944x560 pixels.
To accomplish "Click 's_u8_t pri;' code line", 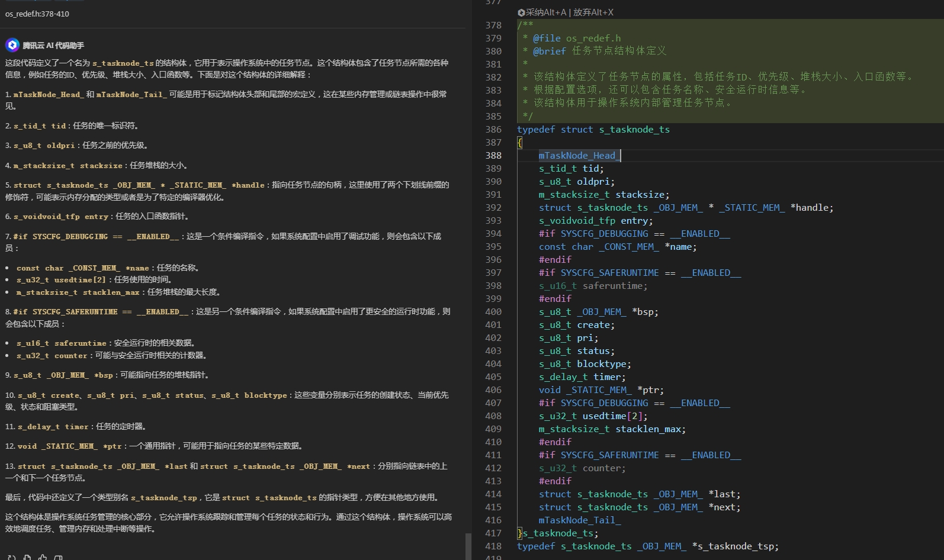I will (x=569, y=338).
